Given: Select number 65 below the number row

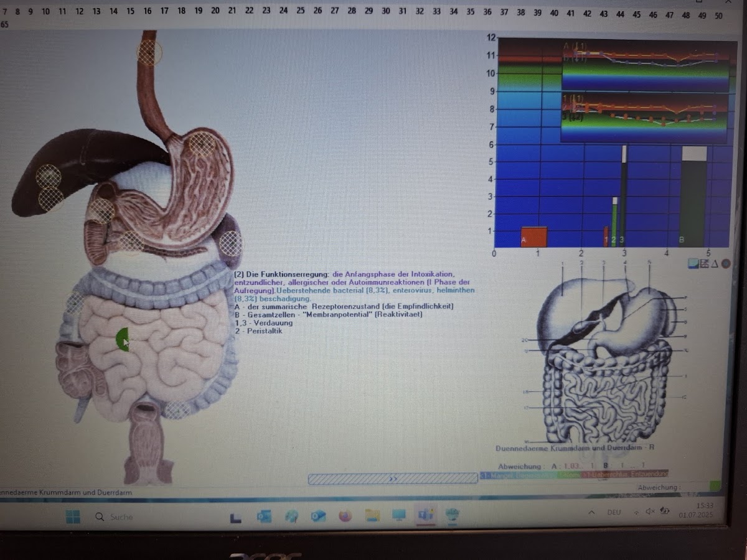Looking at the screenshot, I should (x=4, y=24).
